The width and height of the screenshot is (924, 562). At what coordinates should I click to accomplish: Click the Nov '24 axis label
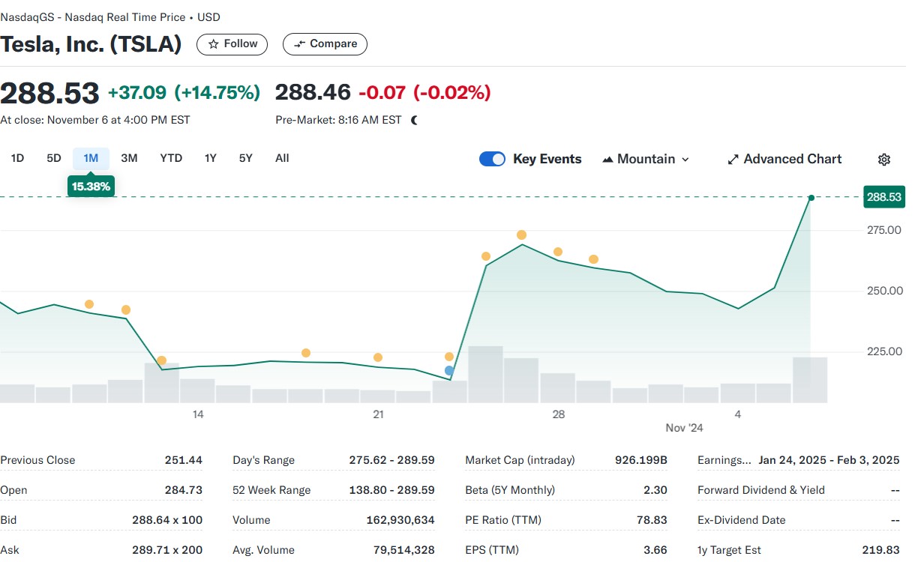[x=685, y=428]
